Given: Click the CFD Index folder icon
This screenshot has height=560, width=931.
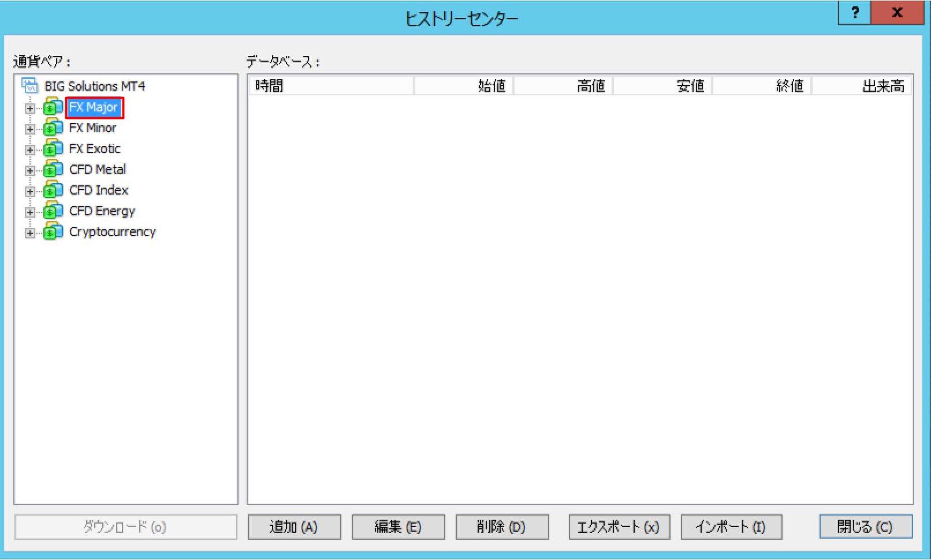Looking at the screenshot, I should pos(53,190).
